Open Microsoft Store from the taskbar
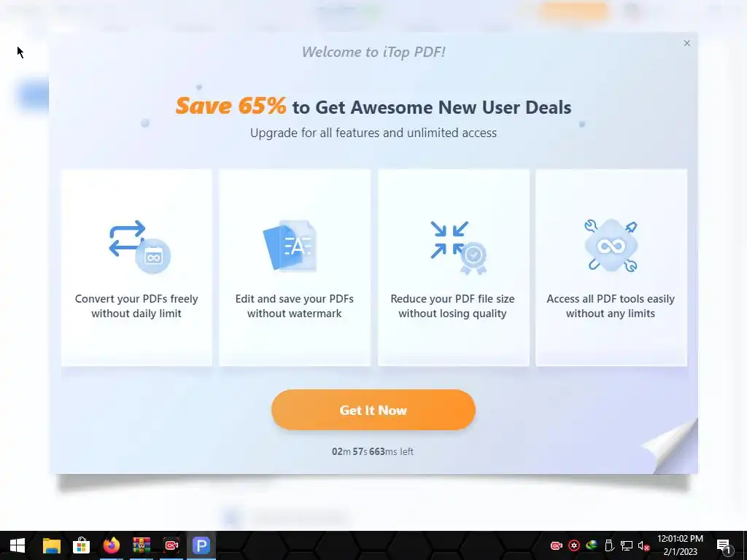The width and height of the screenshot is (747, 560). click(82, 545)
